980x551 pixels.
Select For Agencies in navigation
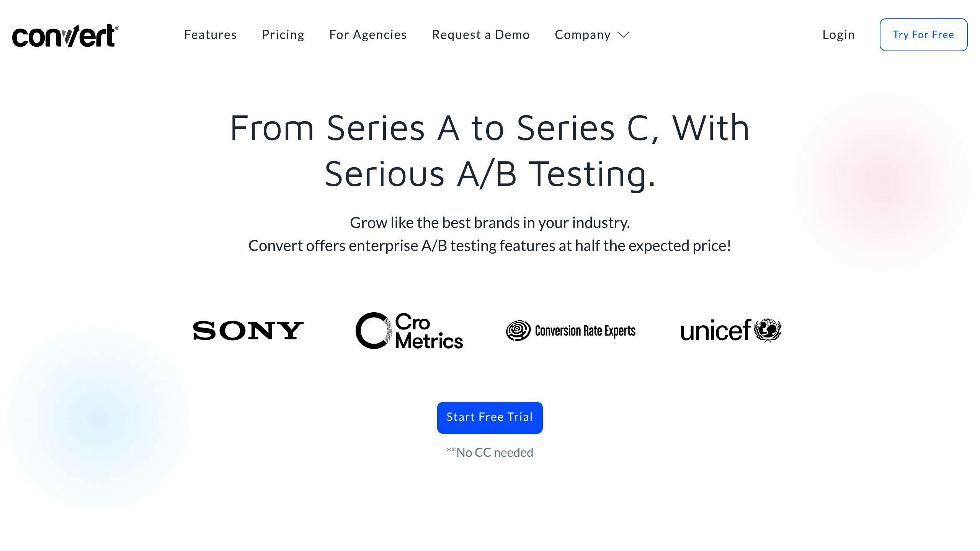coord(368,35)
